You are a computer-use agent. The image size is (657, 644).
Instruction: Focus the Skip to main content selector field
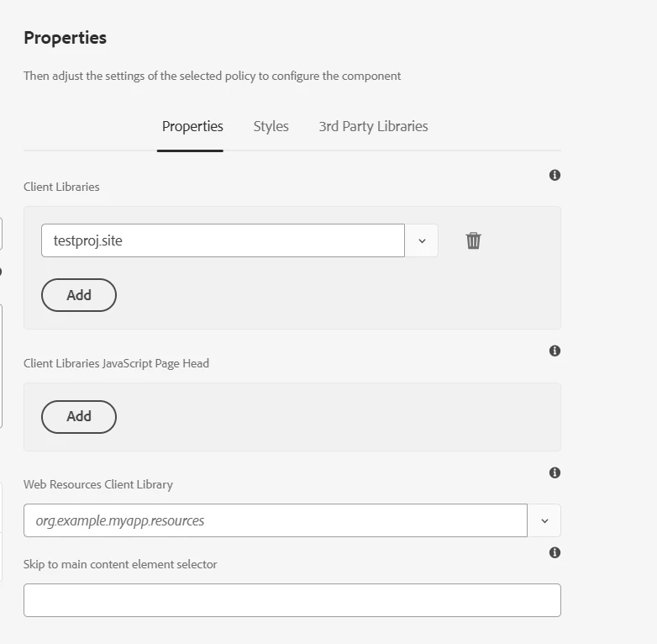click(x=292, y=600)
